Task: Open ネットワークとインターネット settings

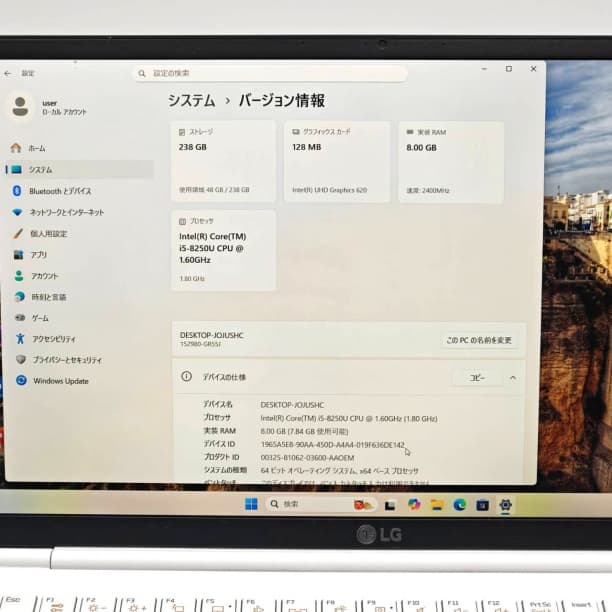Action: (x=79, y=212)
